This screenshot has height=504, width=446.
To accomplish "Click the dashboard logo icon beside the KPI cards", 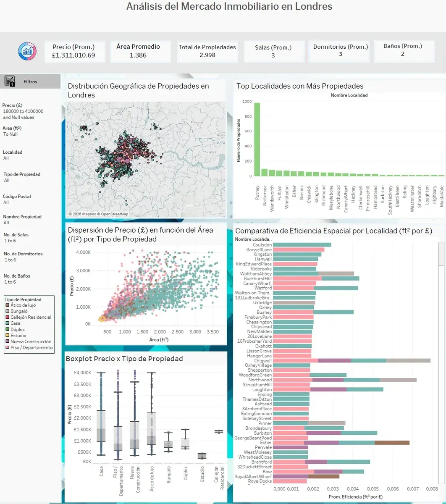I will click(27, 51).
